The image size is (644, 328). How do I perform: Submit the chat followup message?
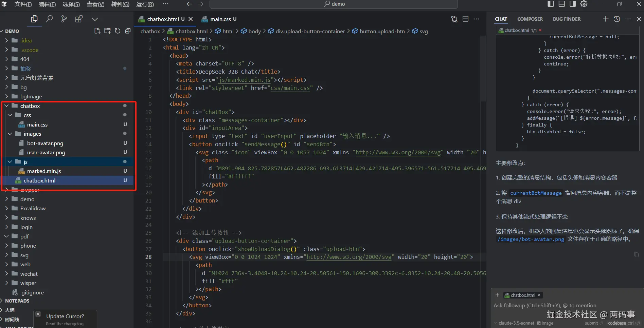pos(594,323)
